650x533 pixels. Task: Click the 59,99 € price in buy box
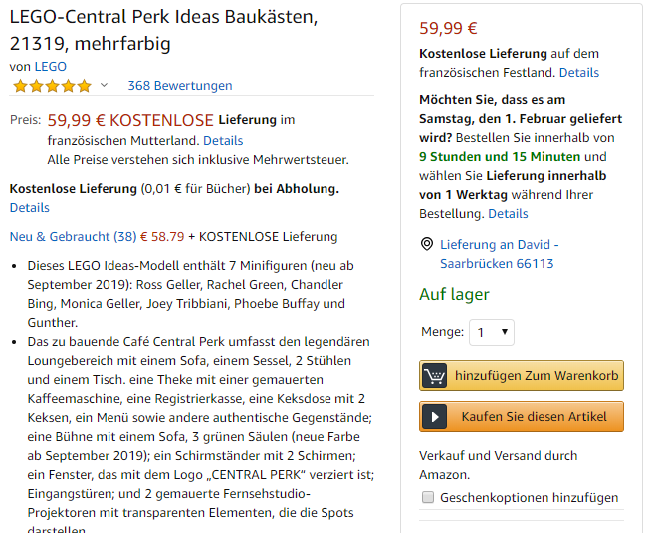click(449, 28)
